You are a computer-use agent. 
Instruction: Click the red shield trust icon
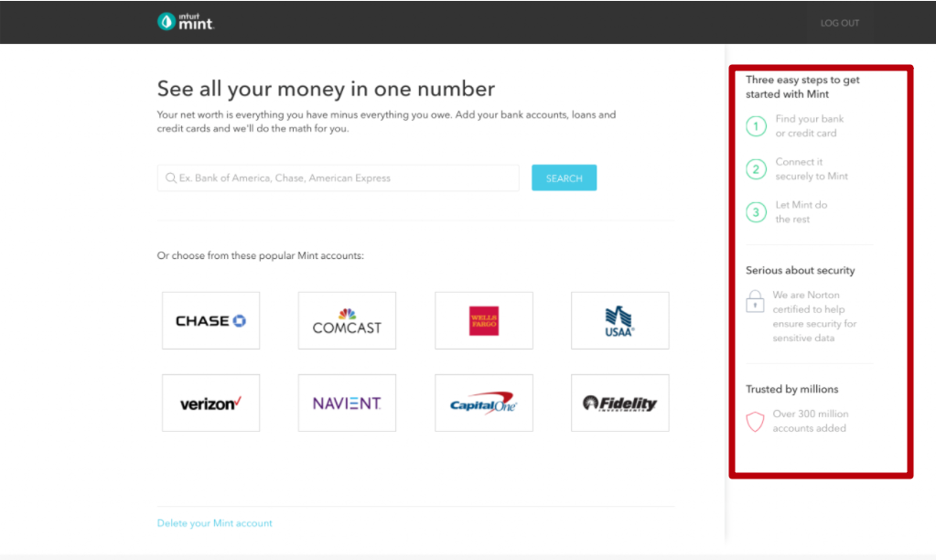coord(755,422)
